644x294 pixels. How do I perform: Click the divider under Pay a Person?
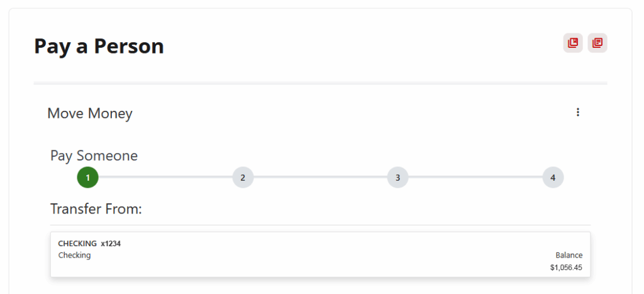tap(320, 83)
